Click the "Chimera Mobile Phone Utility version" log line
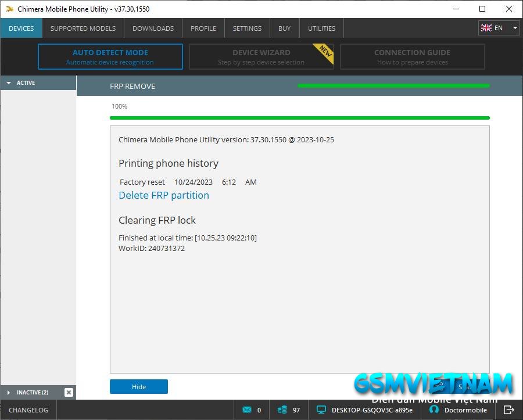The image size is (523, 420). coord(226,139)
